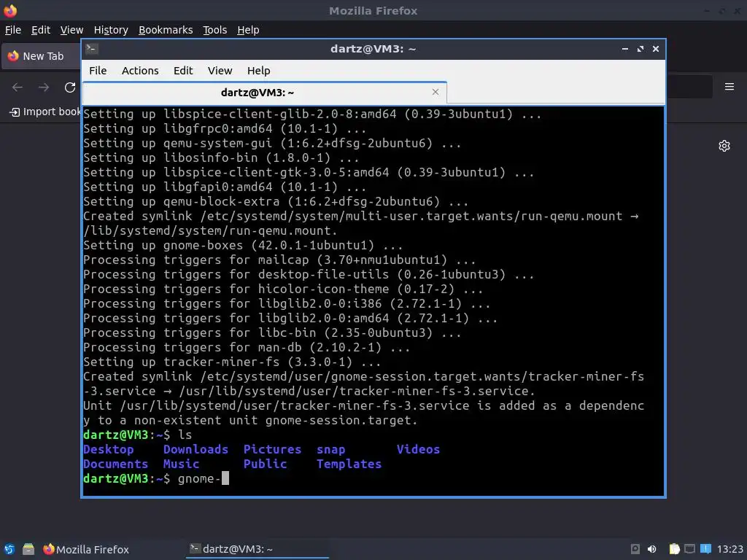Open the notification alert tray icon
Viewport: 747px width, 560px height.
705,549
